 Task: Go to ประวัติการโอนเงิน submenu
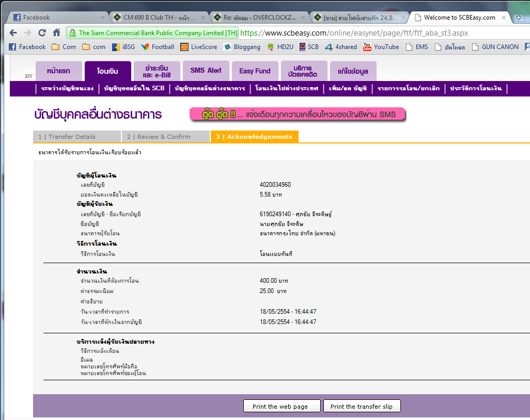pos(476,88)
